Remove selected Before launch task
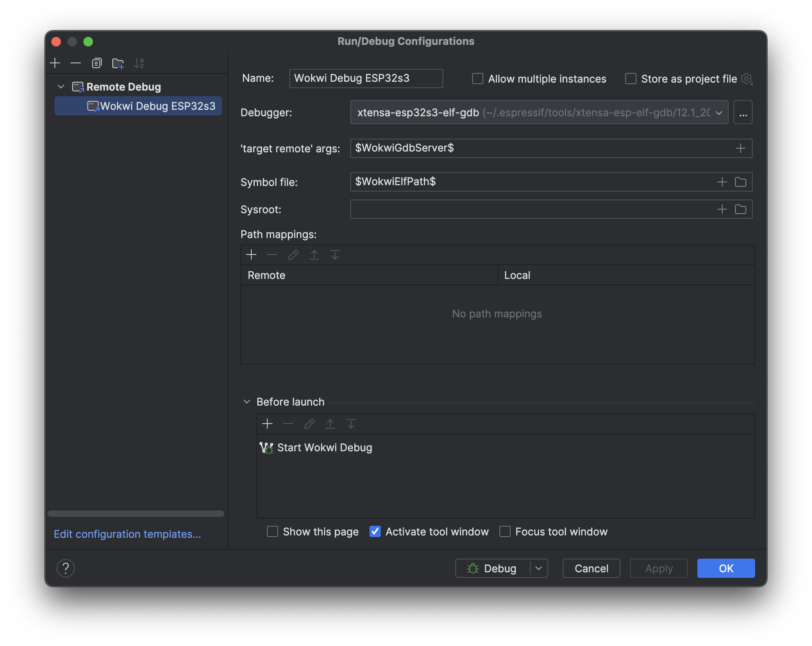812x646 pixels. [x=288, y=424]
